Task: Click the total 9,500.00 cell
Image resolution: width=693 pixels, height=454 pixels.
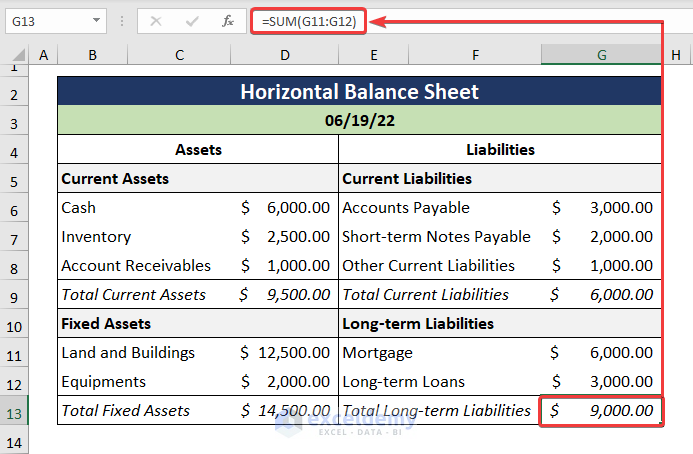Action: [x=285, y=294]
